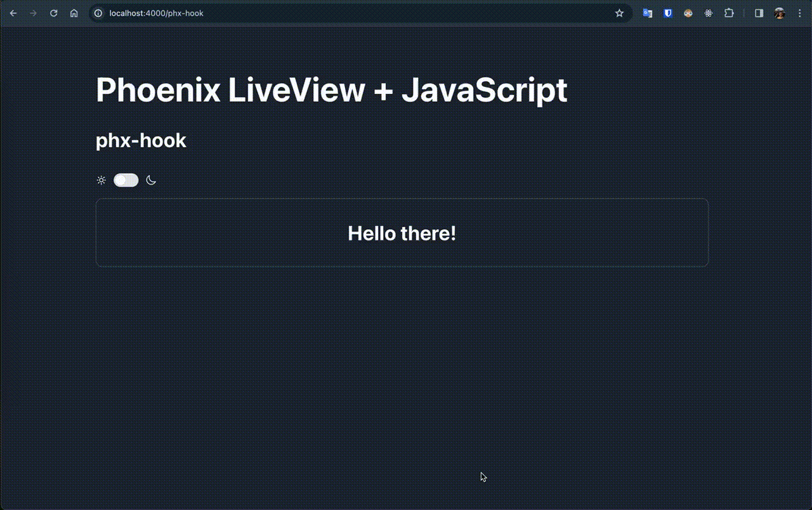Click the moon icon for dark mode
Image resolution: width=812 pixels, height=510 pixels.
point(150,180)
